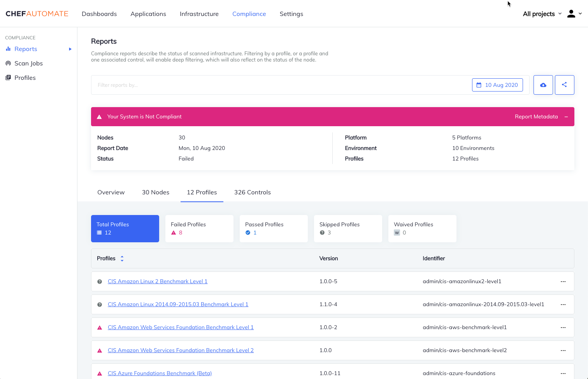Screen dimensions: 588x379
Task: Open the download report icon
Action: (x=543, y=85)
